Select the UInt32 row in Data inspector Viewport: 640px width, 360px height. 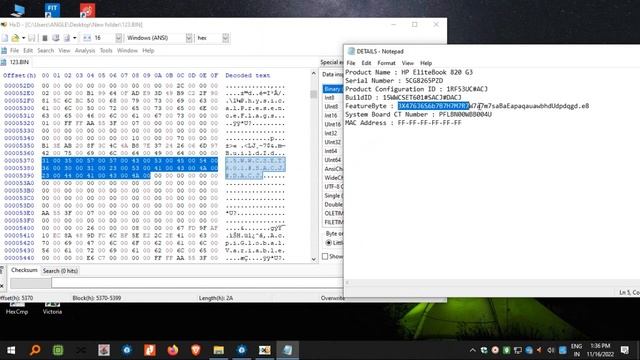pyautogui.click(x=333, y=142)
